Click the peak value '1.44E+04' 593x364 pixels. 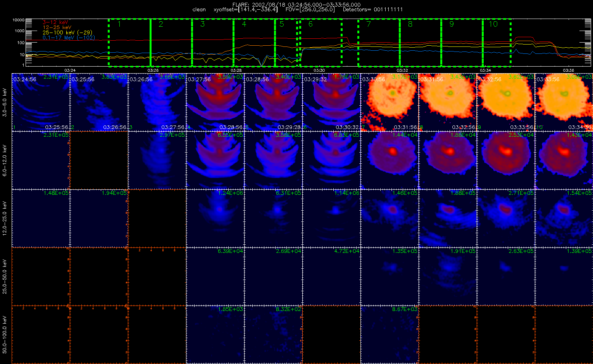point(405,135)
